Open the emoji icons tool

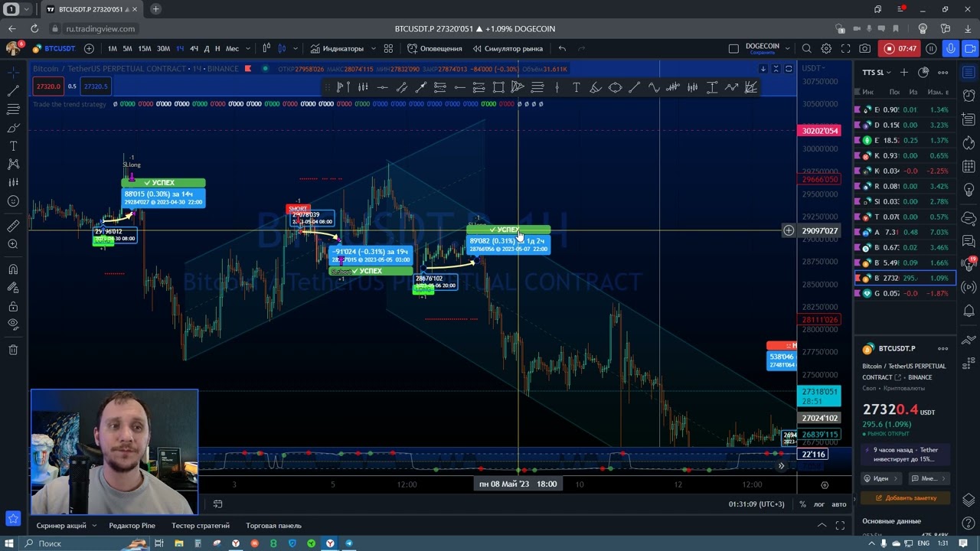coord(13,201)
